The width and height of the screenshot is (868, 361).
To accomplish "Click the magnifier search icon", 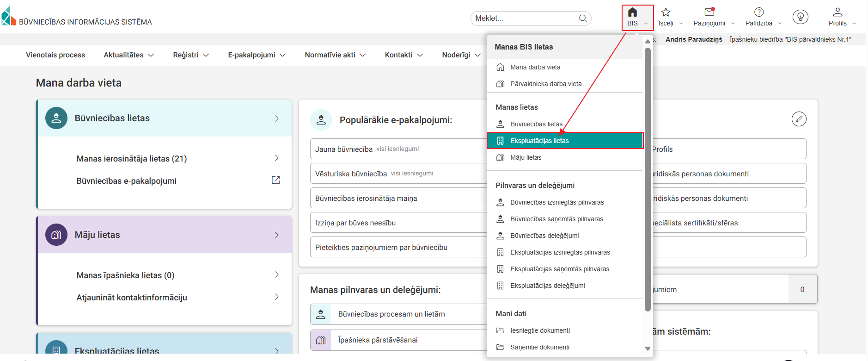I will click(x=583, y=19).
